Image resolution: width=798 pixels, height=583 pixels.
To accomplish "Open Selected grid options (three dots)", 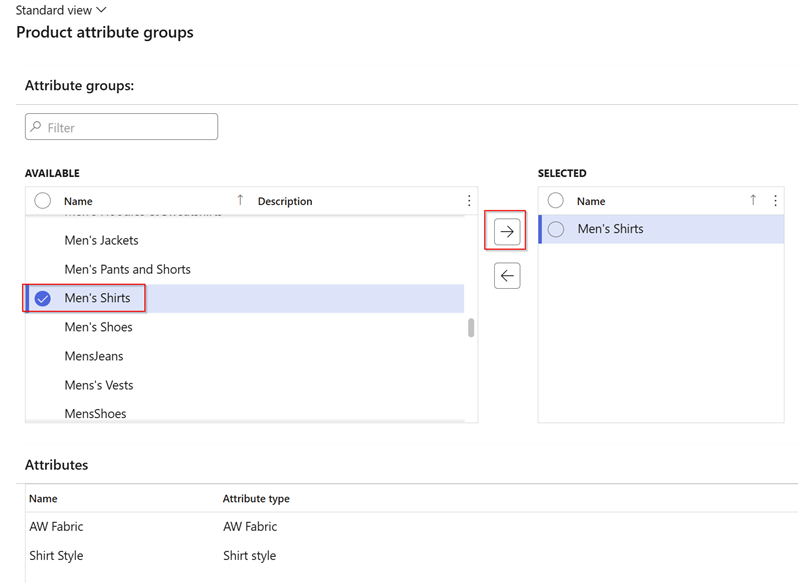I will point(775,201).
